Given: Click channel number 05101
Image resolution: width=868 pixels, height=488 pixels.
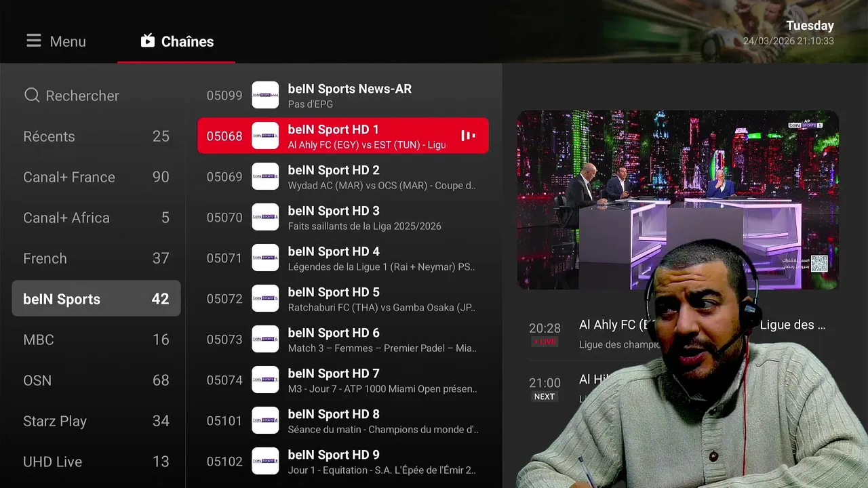Looking at the screenshot, I should [x=224, y=421].
